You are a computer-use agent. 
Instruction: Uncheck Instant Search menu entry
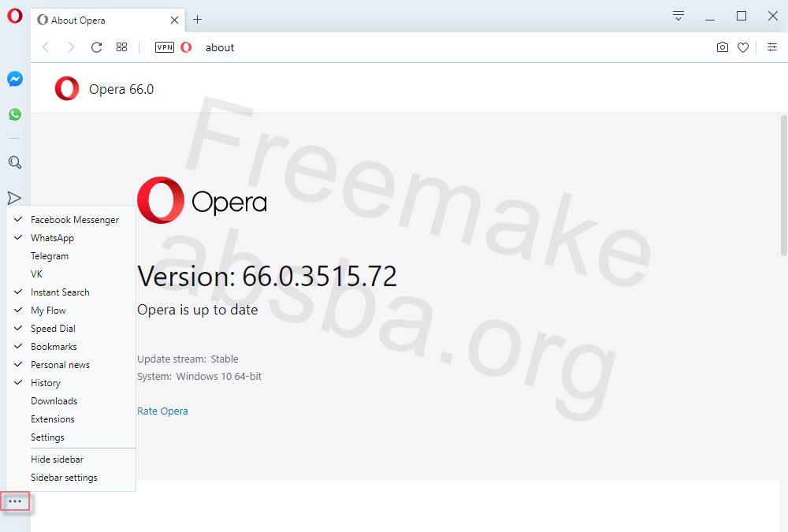pos(71,292)
